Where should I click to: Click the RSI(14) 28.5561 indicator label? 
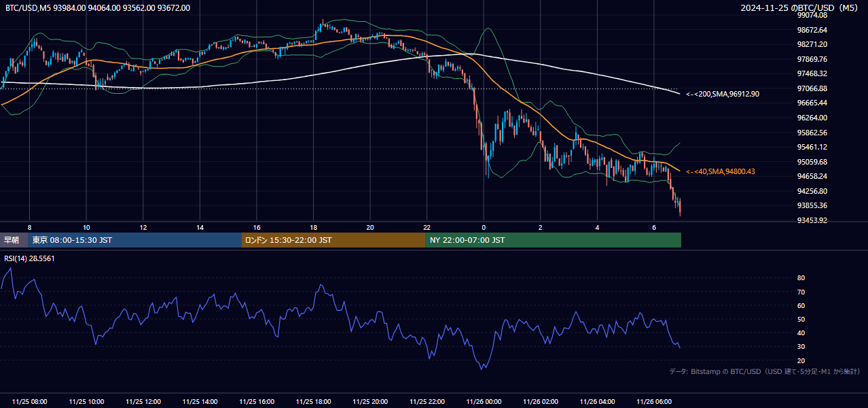tap(30, 259)
